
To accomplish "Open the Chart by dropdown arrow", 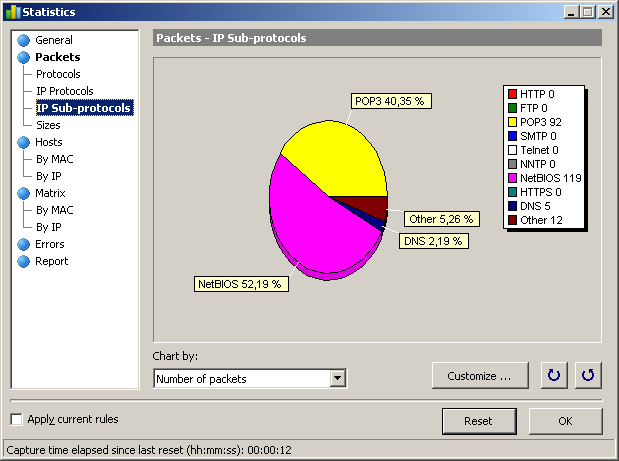I will tap(338, 379).
